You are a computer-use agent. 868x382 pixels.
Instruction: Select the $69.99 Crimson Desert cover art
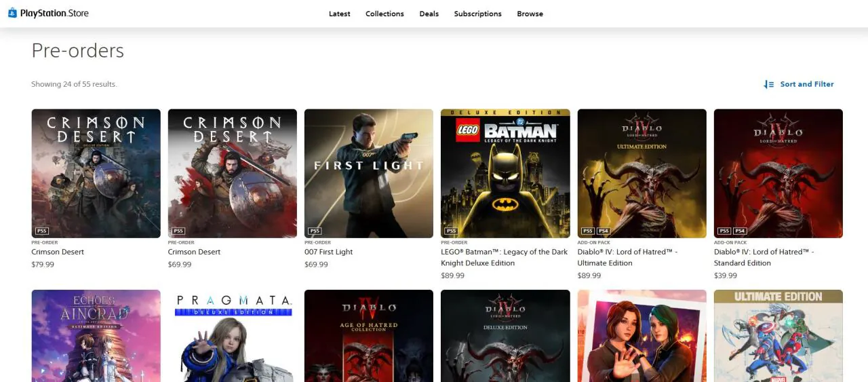(x=232, y=173)
